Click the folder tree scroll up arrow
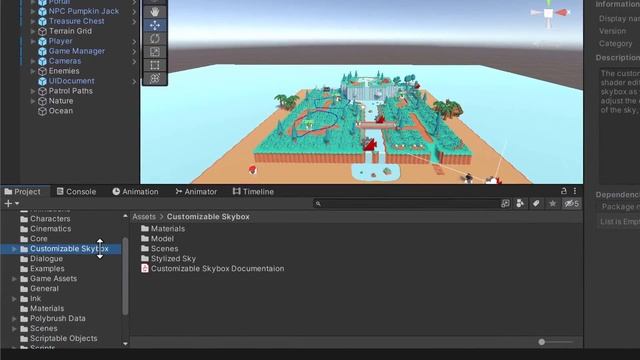 tap(125, 216)
